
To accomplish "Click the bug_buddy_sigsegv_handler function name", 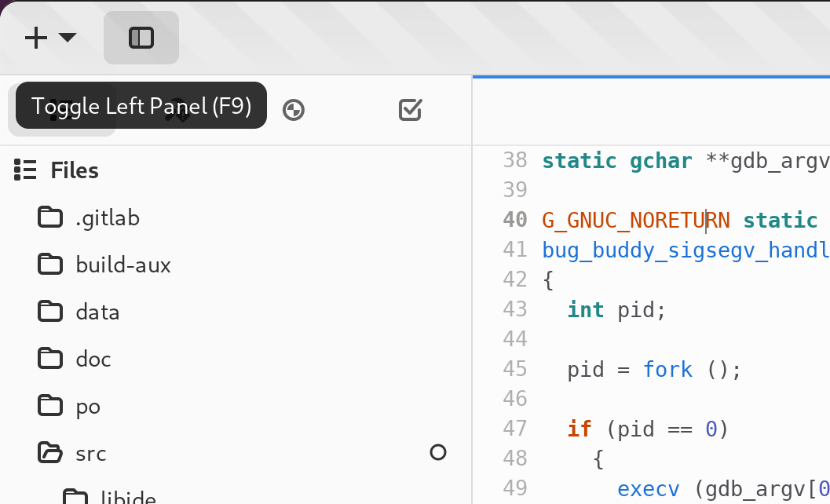I will (x=686, y=250).
